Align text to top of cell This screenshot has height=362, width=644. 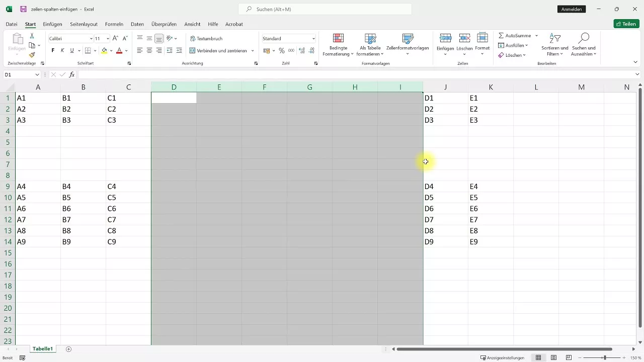140,38
